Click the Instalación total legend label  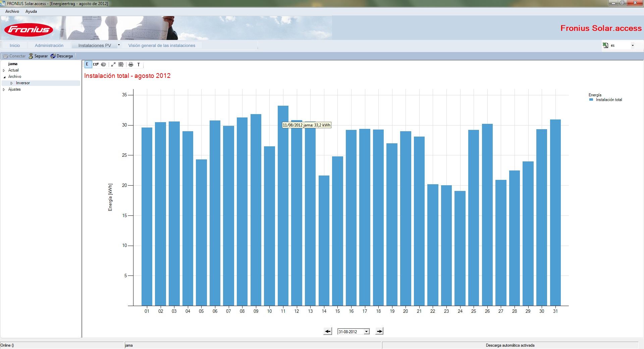coord(609,100)
